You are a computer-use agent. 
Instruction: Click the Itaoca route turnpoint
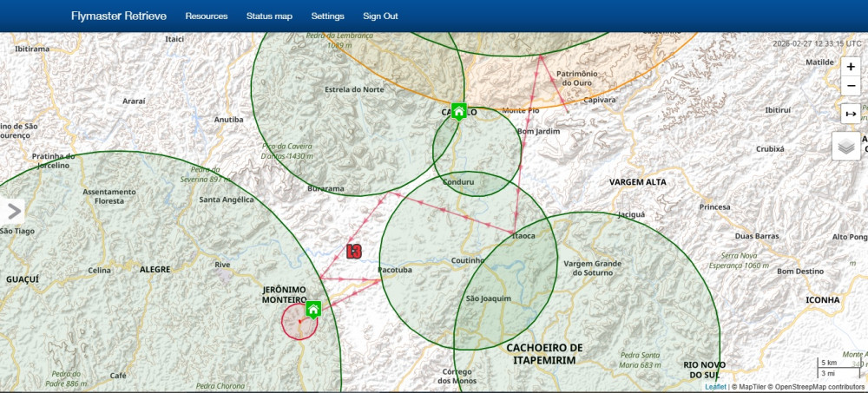515,233
